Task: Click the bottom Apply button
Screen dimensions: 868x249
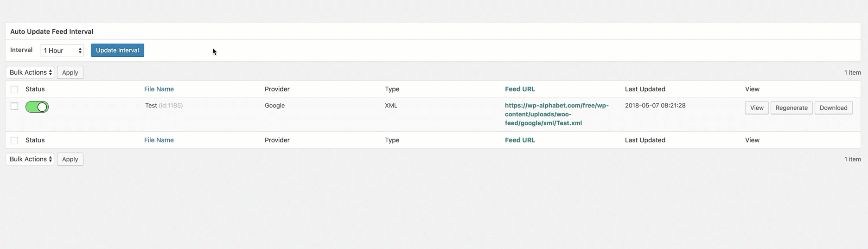Action: pos(70,159)
